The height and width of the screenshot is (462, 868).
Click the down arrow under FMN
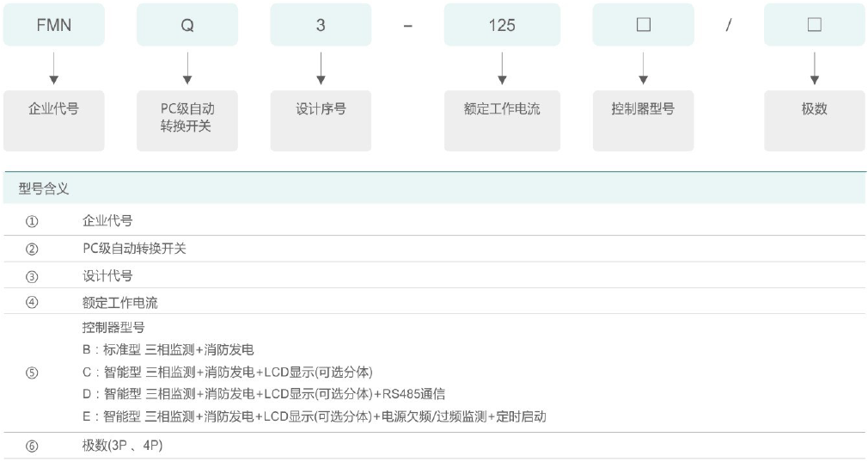pyautogui.click(x=54, y=68)
